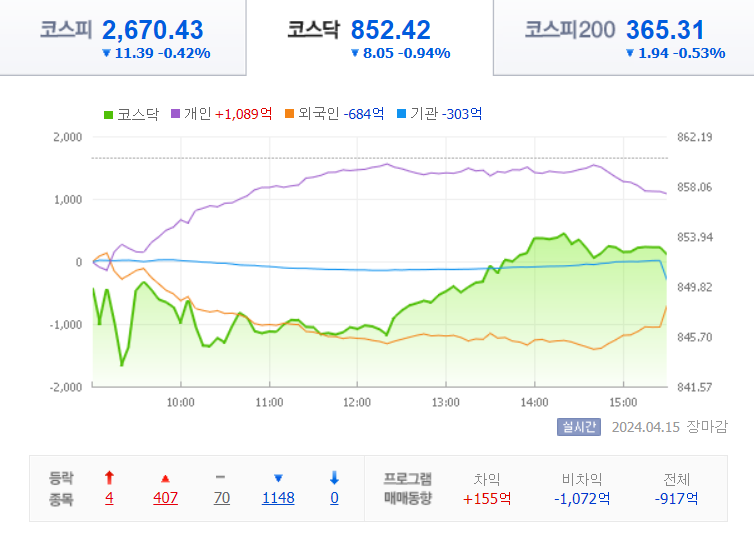Click the 코스피 down triangle next to 11.39
The height and width of the screenshot is (550, 754).
tap(107, 53)
